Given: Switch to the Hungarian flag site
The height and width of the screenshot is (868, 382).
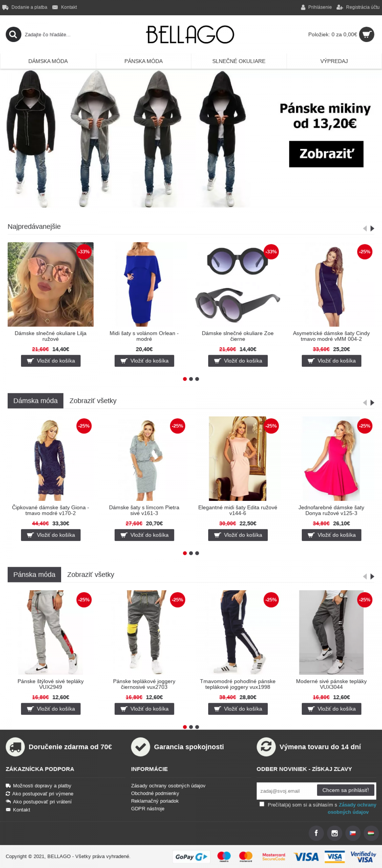Looking at the screenshot, I should coord(371,833).
